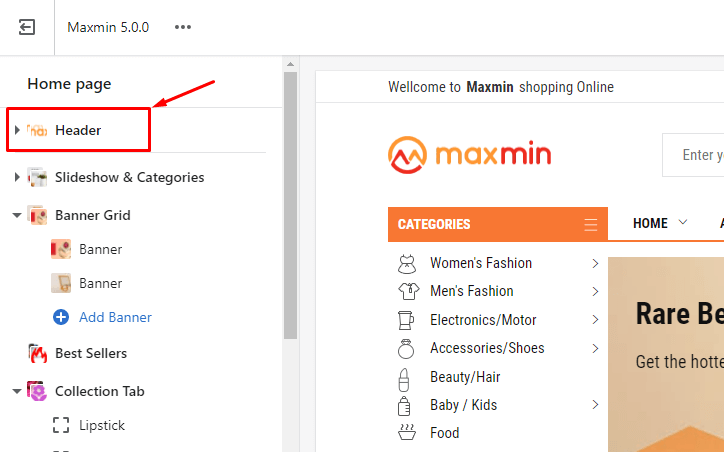The image size is (724, 452).
Task: Click the exit editor icon
Action: 27,27
